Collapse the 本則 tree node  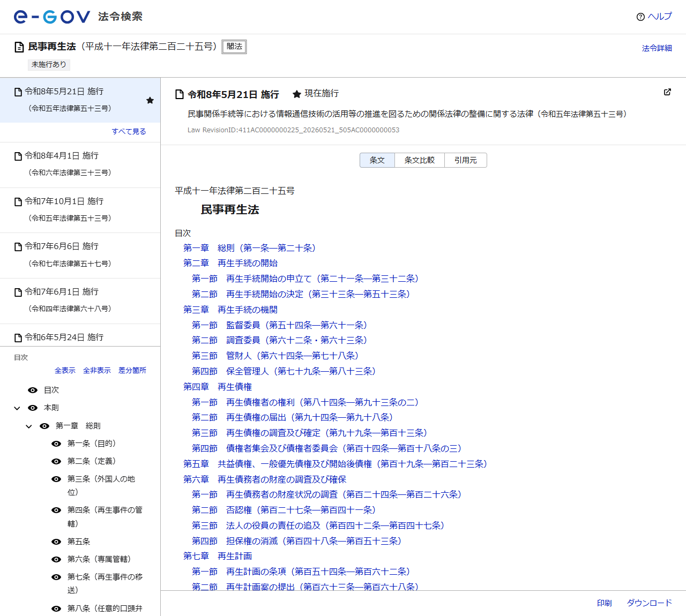(x=17, y=408)
